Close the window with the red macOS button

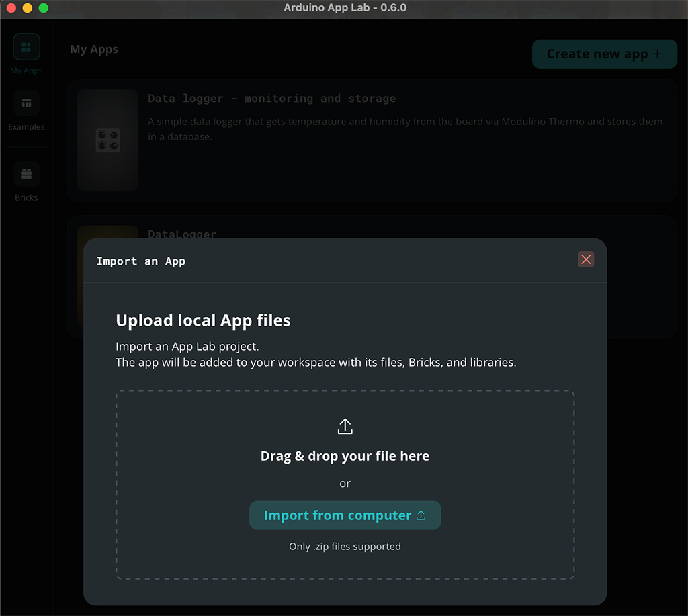coord(11,8)
